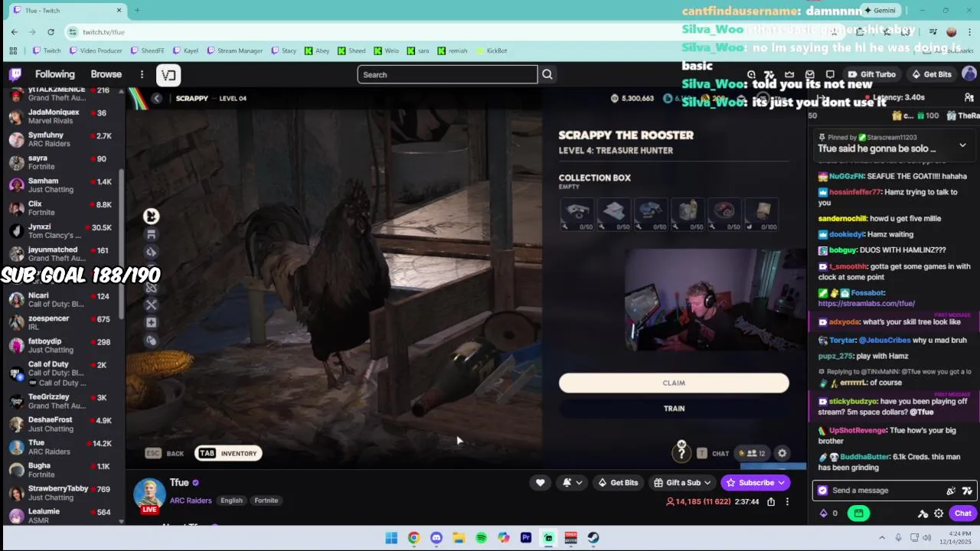Open StrawberryTabby channel in sidebar

(61, 493)
